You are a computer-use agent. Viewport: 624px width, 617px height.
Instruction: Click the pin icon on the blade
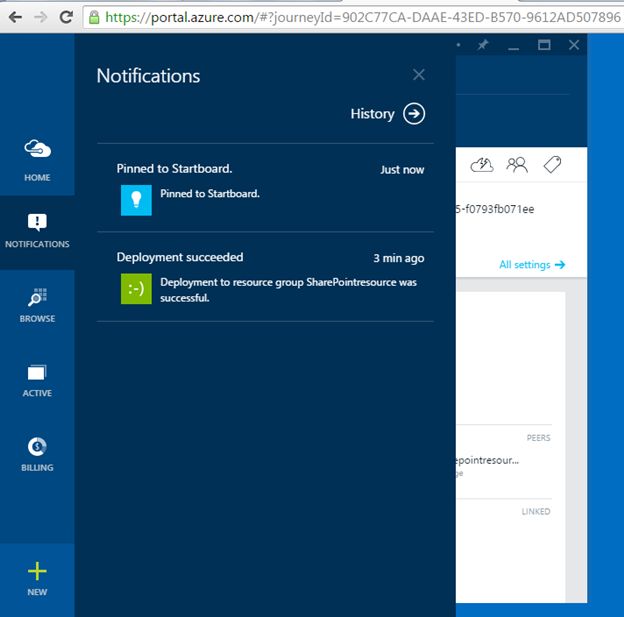(483, 45)
